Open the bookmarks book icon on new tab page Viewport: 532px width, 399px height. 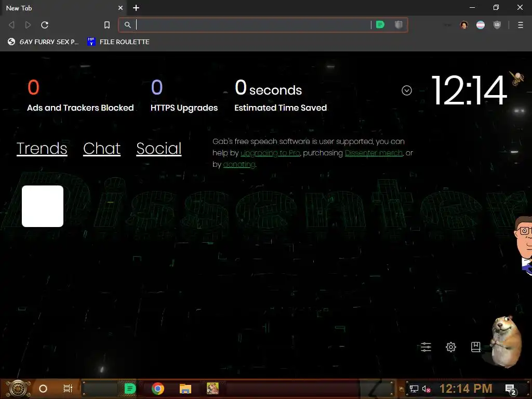[x=476, y=347]
